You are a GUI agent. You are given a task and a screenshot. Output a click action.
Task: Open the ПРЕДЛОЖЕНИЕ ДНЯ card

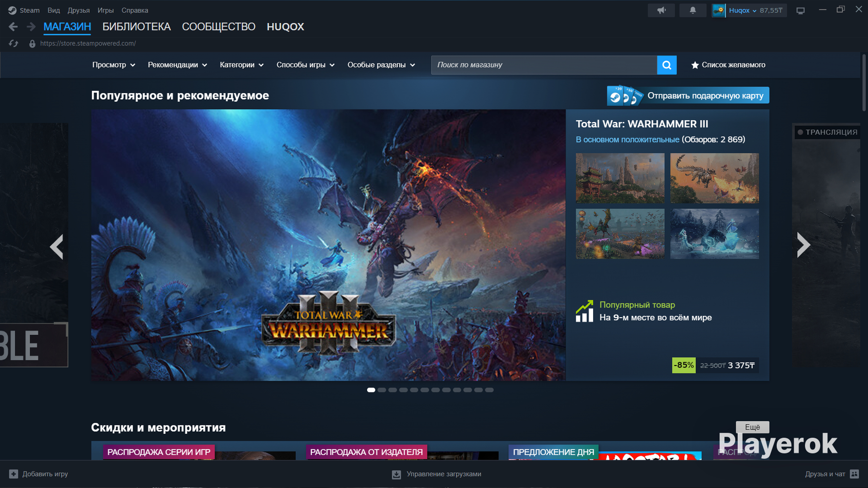605,451
